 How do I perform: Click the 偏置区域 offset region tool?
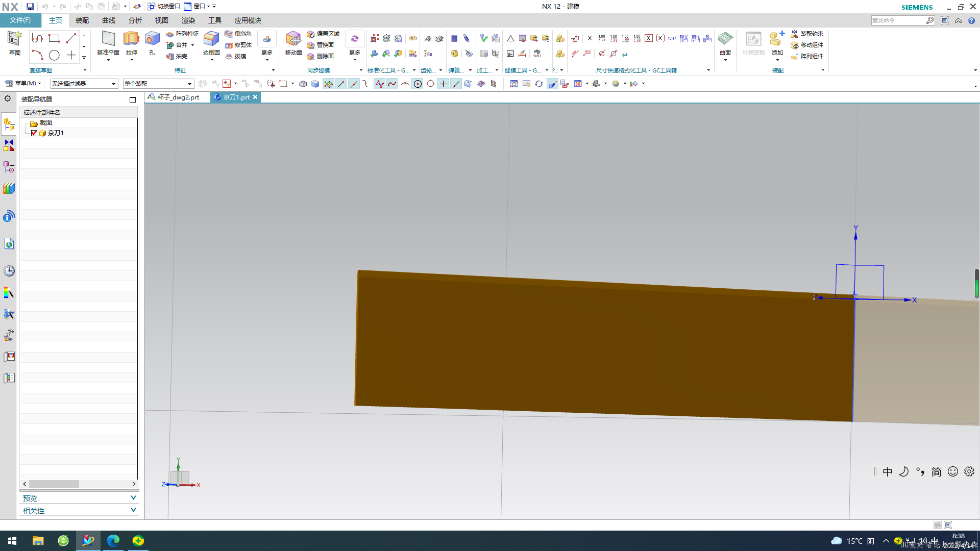[323, 34]
